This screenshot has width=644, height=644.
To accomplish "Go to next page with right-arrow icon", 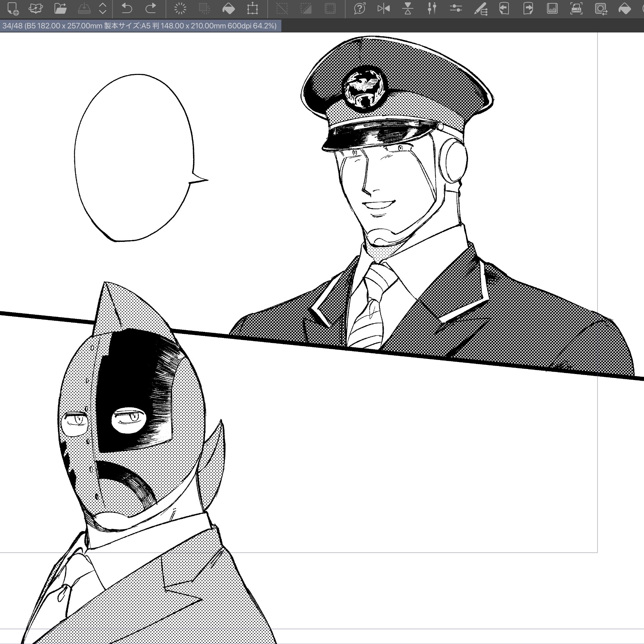I will (x=528, y=9).
